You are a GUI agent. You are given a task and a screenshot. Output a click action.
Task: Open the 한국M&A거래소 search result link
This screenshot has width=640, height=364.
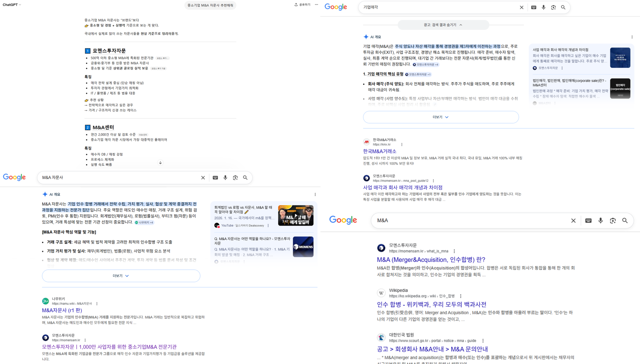(379, 151)
